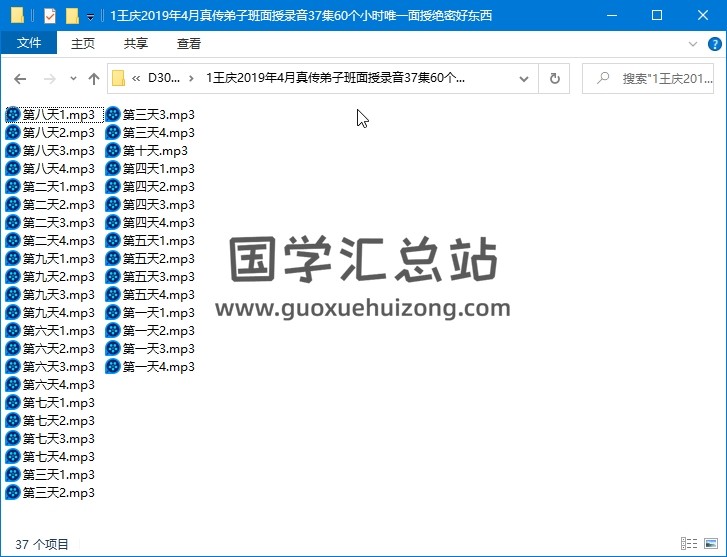Switch to large thumbnails view in status bar
Screen dimensions: 727x557
click(x=711, y=544)
